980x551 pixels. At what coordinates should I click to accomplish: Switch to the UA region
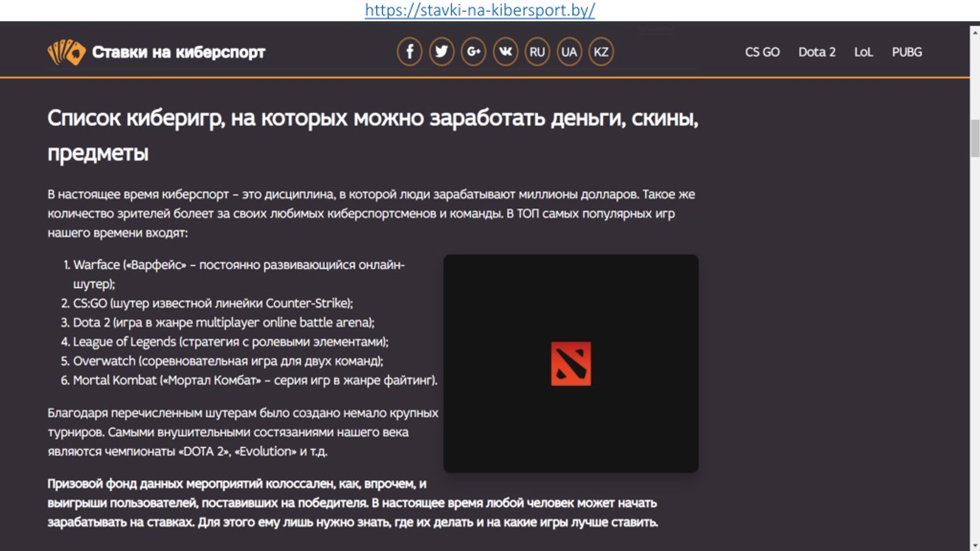[569, 52]
